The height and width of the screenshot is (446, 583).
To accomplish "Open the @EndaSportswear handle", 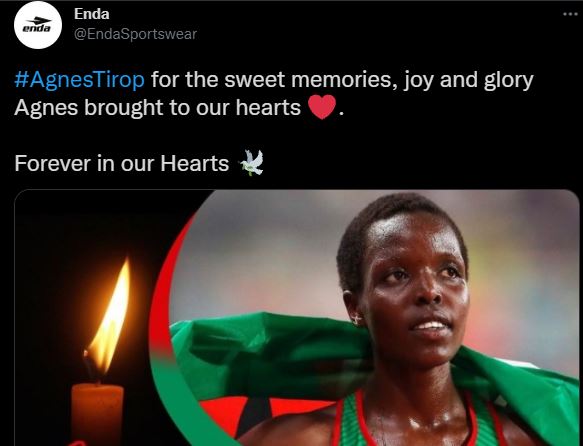I will [x=135, y=34].
